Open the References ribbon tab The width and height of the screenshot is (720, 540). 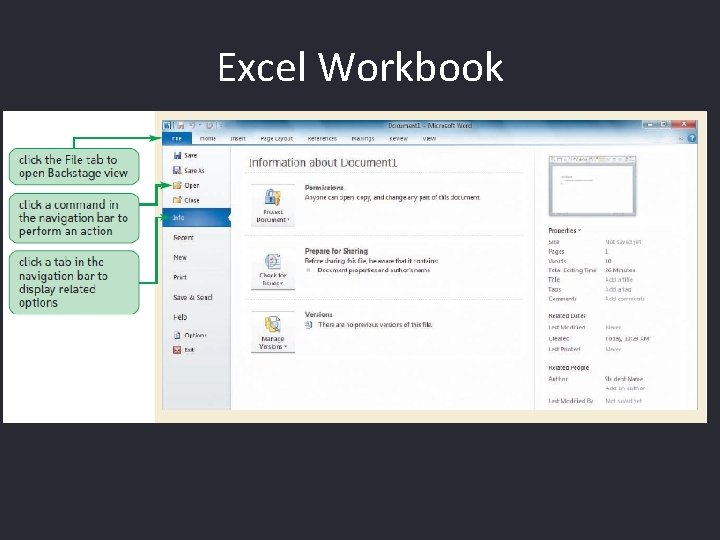(x=322, y=138)
